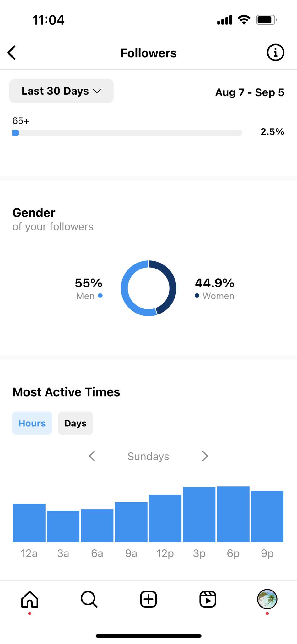Viewport: 297px width, 644px height.
Task: Open the Search magnifier icon
Action: pos(89,599)
